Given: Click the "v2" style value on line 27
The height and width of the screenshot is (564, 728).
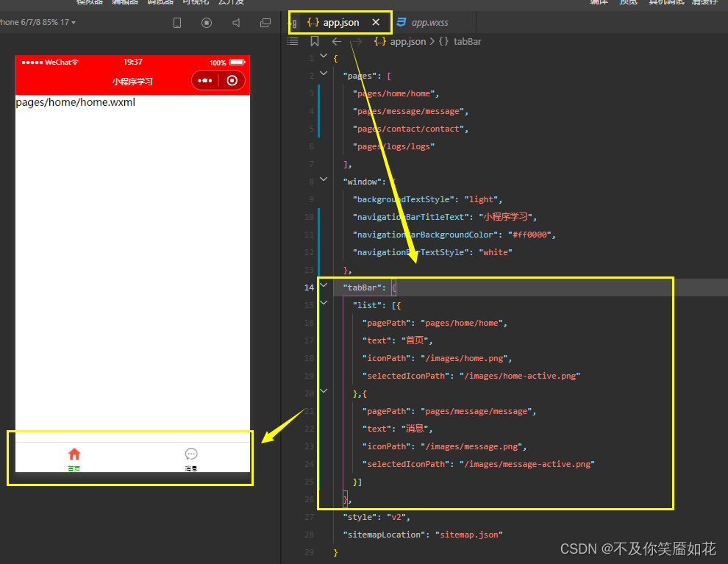Looking at the screenshot, I should coord(396,517).
